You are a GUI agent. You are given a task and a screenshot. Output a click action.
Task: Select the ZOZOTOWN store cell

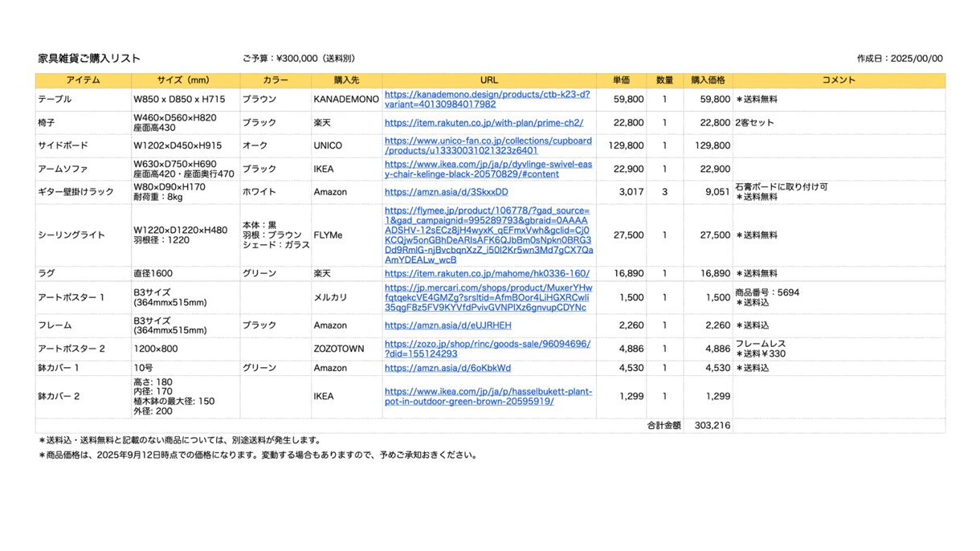point(346,349)
